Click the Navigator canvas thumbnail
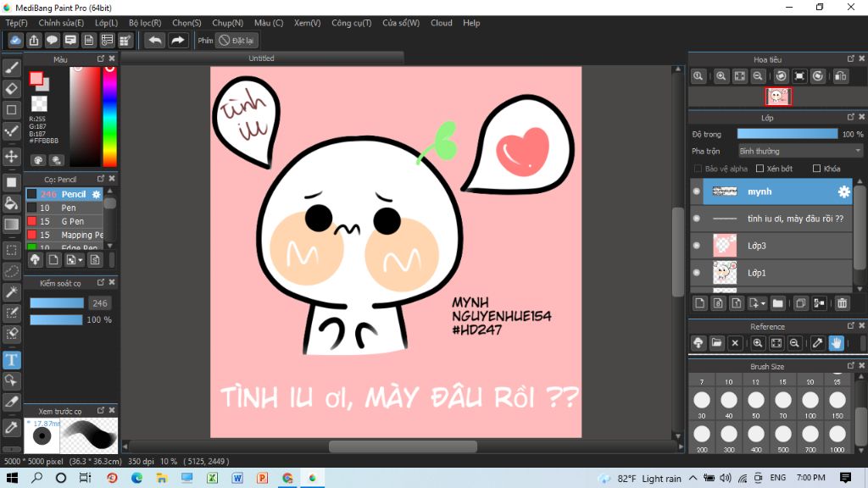 778,97
